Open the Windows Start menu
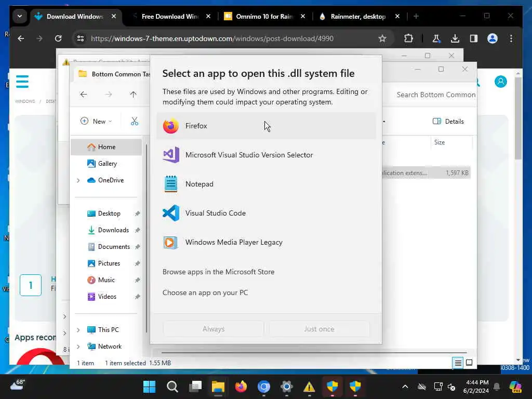 click(149, 387)
